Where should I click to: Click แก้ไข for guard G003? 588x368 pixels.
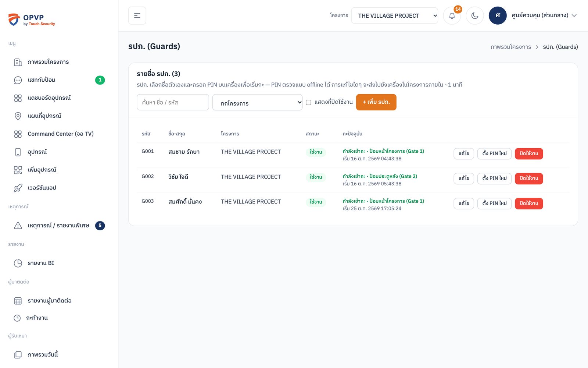click(464, 204)
